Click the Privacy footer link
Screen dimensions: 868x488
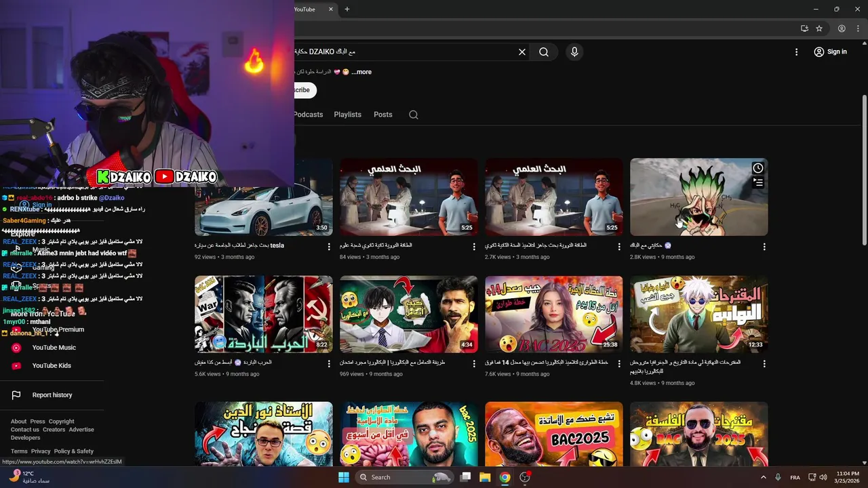(x=41, y=451)
